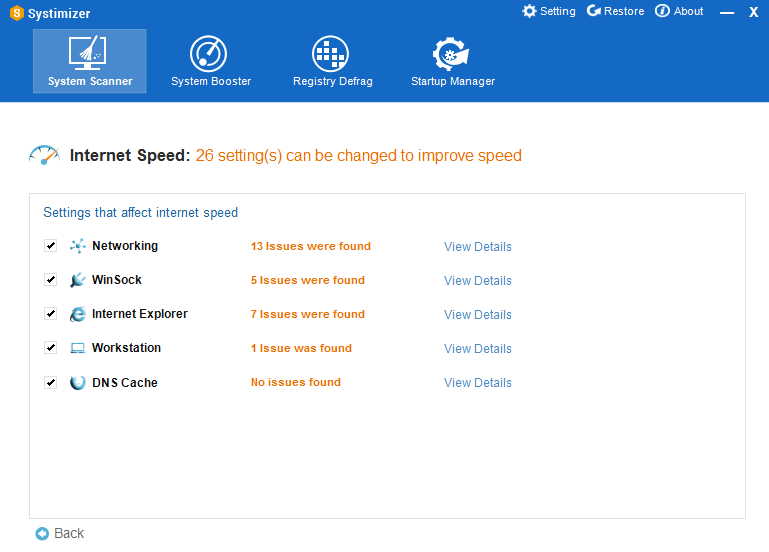View Details for WinSock issues
Image resolution: width=769 pixels, height=552 pixels.
pyautogui.click(x=478, y=280)
